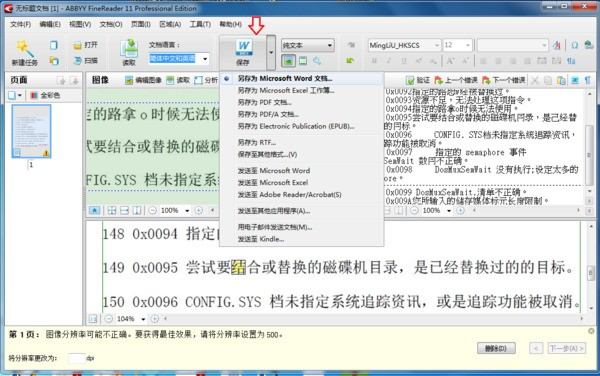The width and height of the screenshot is (600, 376).
Task: Click the text panel zoom-out minus icon
Action: [x=414, y=210]
